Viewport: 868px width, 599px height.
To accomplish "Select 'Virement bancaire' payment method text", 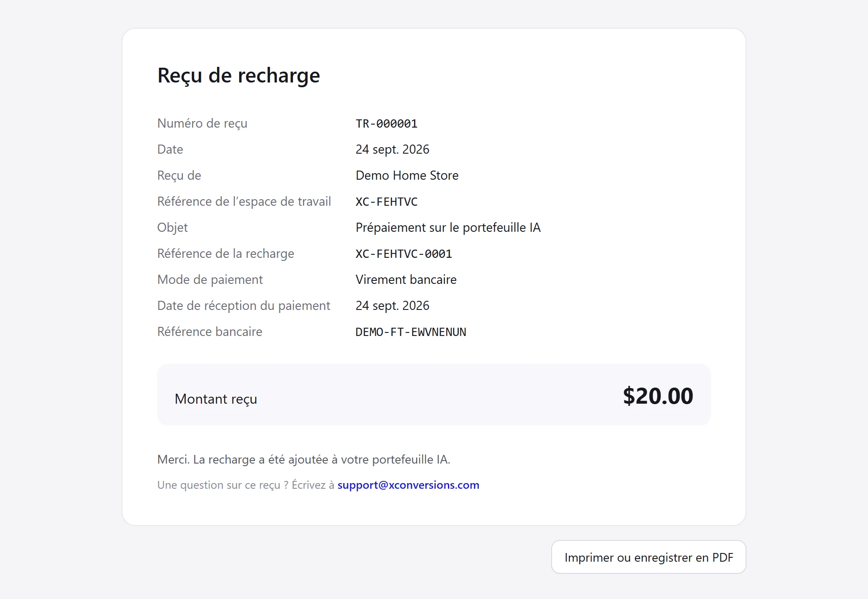I will (406, 280).
